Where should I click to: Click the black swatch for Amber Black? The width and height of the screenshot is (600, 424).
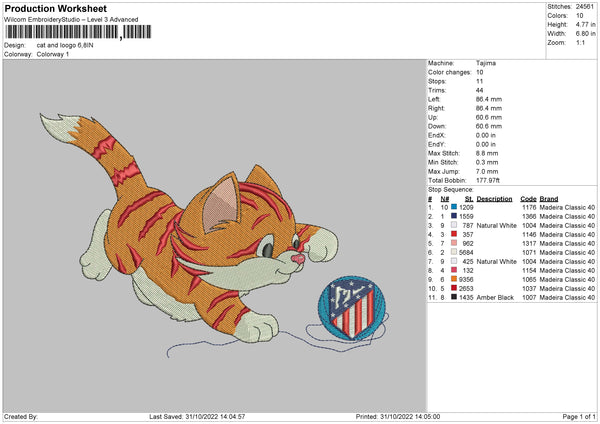(x=454, y=297)
